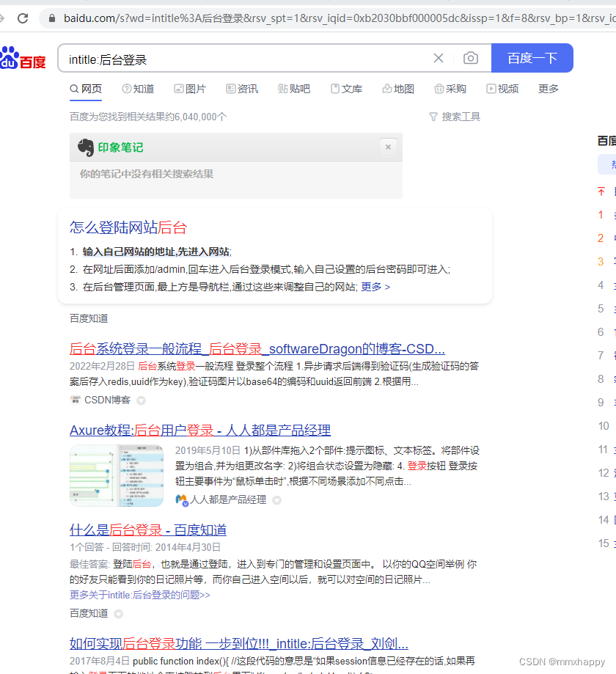616x674 pixels.
Task: Open the 地图 tab
Action: coord(398,89)
